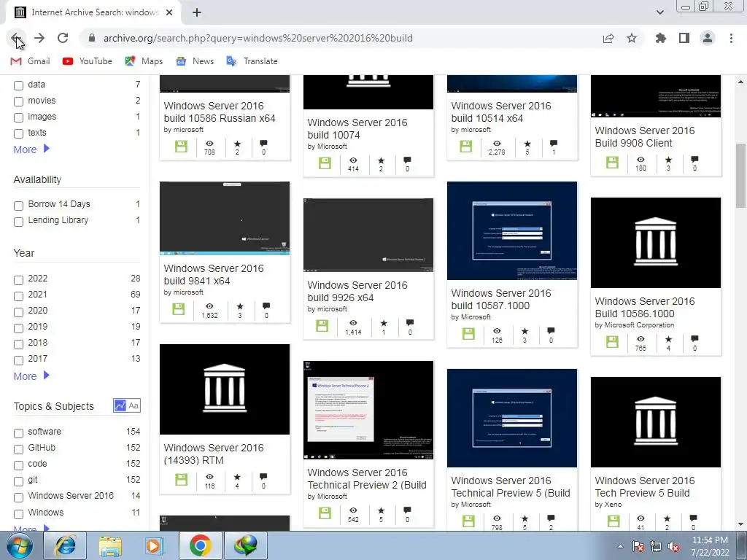
Task: Toggle the browser side panel icon
Action: tap(684, 38)
